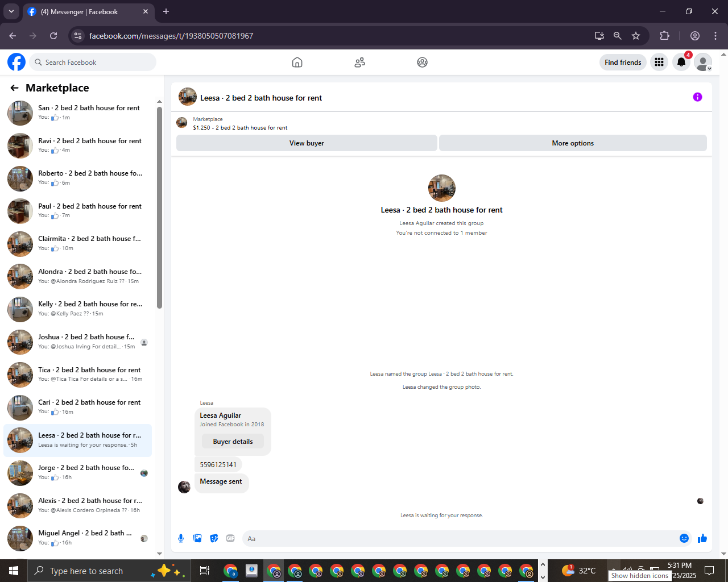Open the conversation information icon
Screen dimensions: 728x582
(697, 97)
